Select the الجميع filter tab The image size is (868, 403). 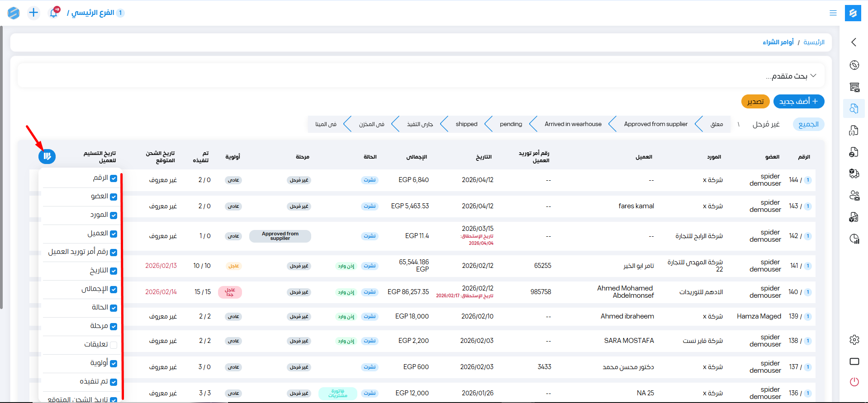[808, 125]
